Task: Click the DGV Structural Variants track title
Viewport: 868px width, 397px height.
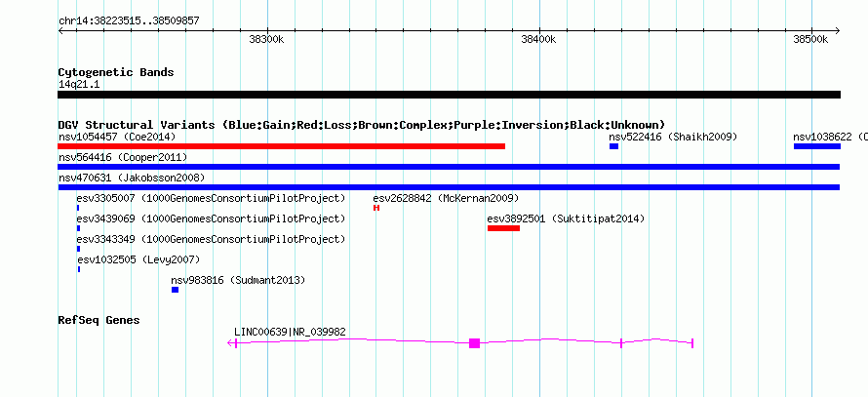Action: coord(362,125)
